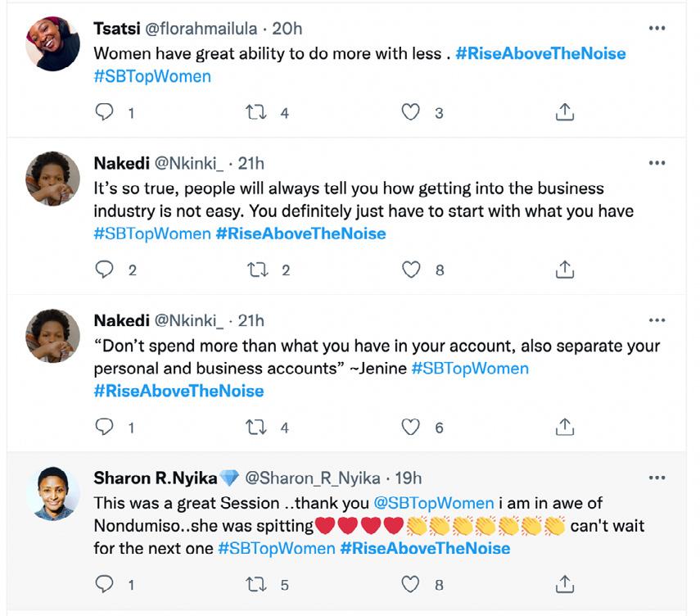Screen dimensions: 700x616
Task: Like Nakedi's tweet with 8 likes
Action: point(410,269)
